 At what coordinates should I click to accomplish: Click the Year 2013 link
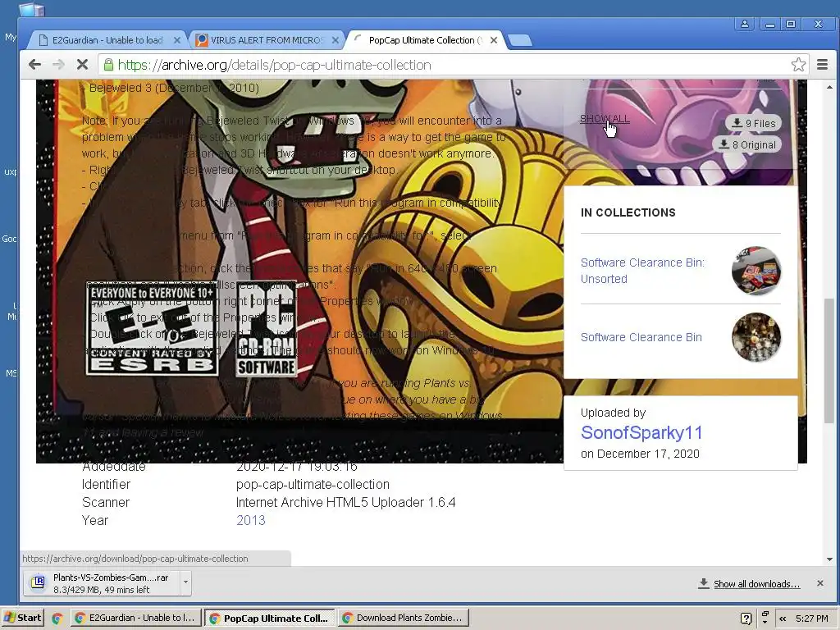251,520
